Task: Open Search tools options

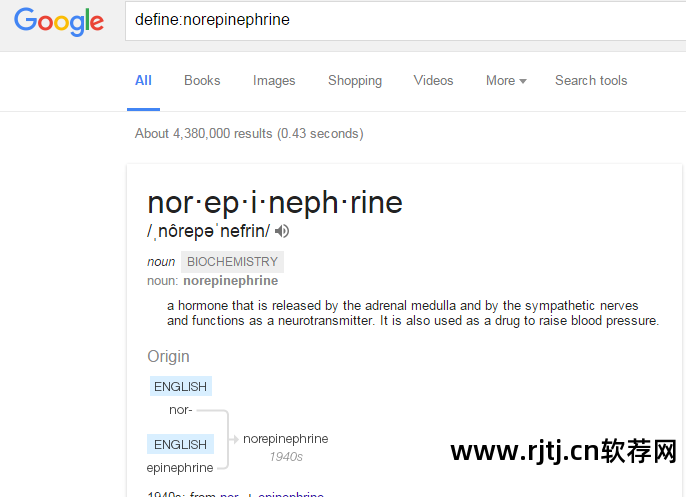Action: point(591,80)
